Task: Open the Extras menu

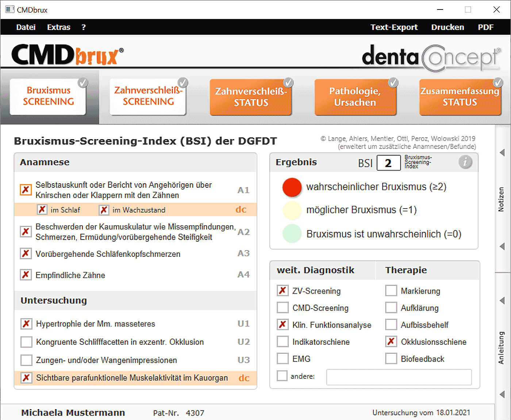Action: click(x=59, y=27)
